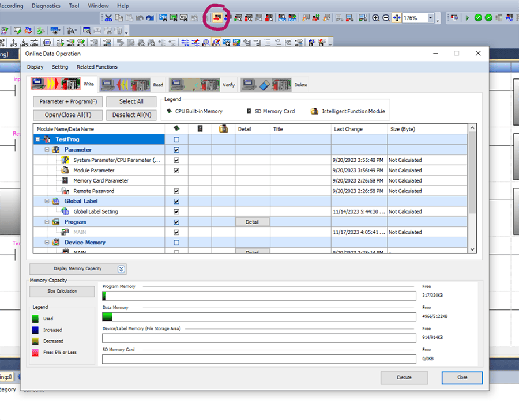Viewport: 519px width, 420px height.
Task: Click the Open/Close All(T) button
Action: tap(68, 115)
